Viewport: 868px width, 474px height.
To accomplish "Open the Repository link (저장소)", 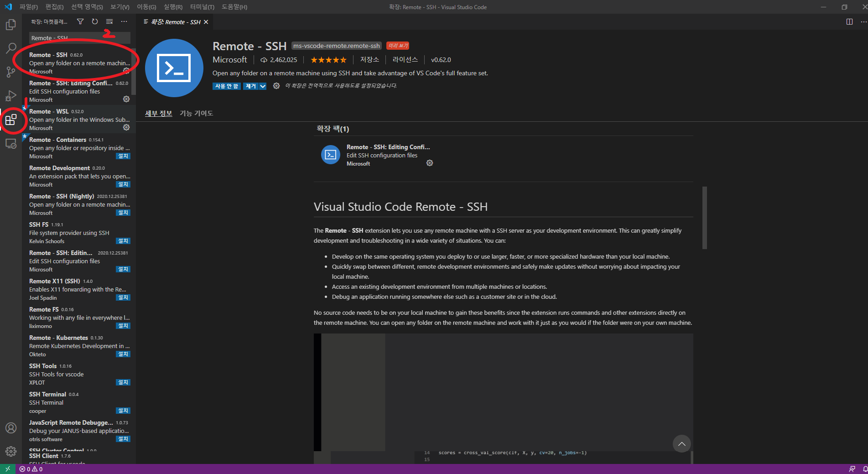I will [369, 60].
